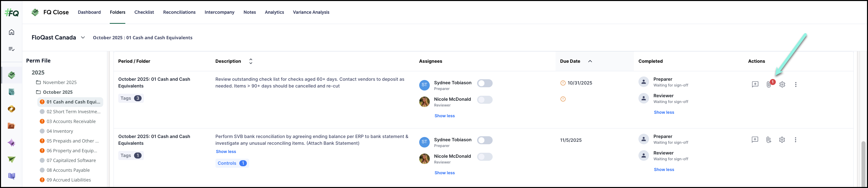Screen dimensions: 868x188
Task: Switch to the Reconciliations tab
Action: pyautogui.click(x=179, y=12)
